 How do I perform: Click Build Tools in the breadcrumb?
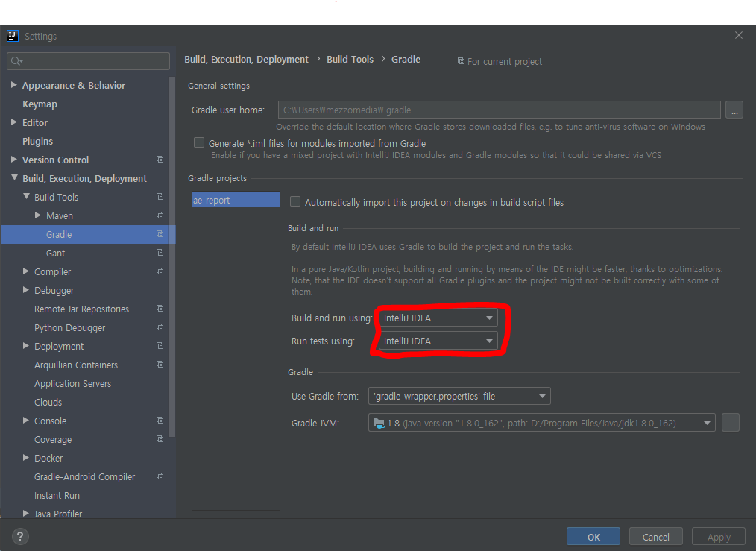click(x=350, y=60)
